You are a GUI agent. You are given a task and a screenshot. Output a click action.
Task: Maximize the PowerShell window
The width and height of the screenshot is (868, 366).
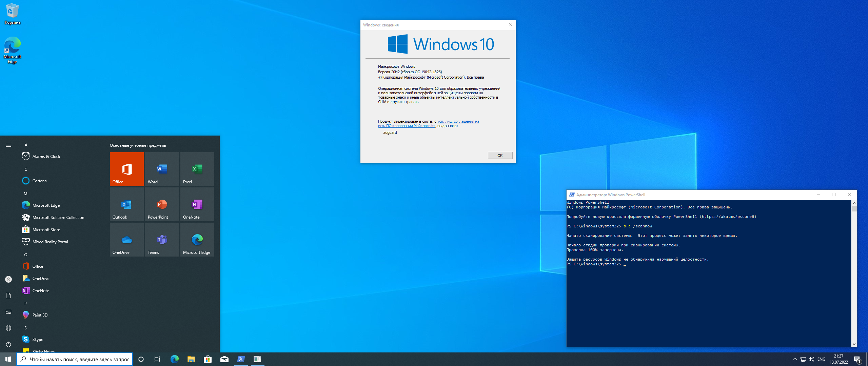click(x=834, y=195)
